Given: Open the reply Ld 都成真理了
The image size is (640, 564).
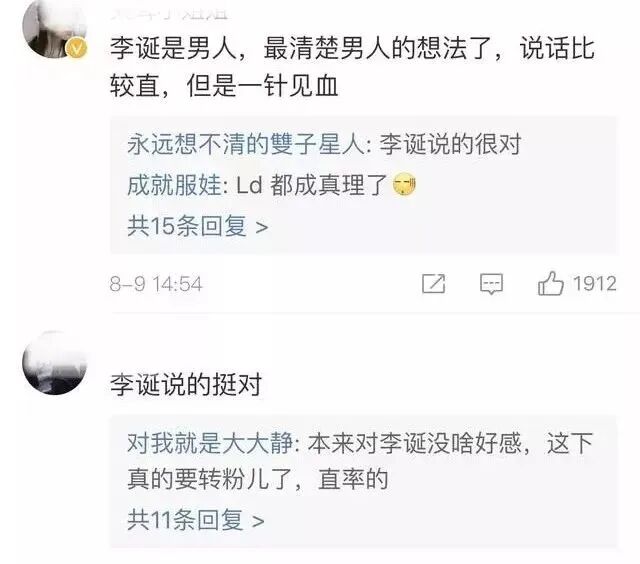Looking at the screenshot, I should [x=312, y=185].
